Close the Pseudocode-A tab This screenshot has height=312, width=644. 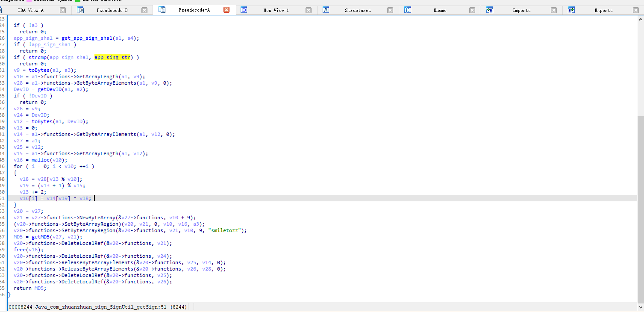(226, 10)
